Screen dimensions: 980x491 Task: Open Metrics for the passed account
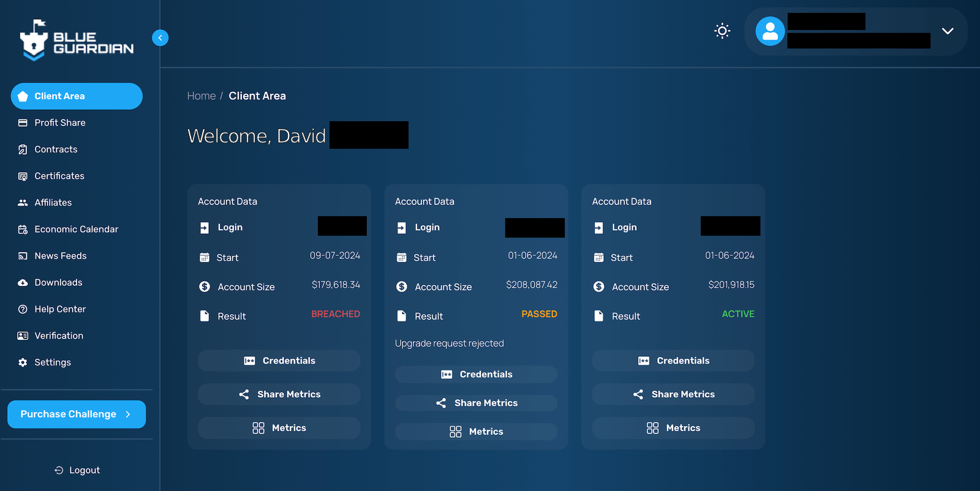point(477,432)
